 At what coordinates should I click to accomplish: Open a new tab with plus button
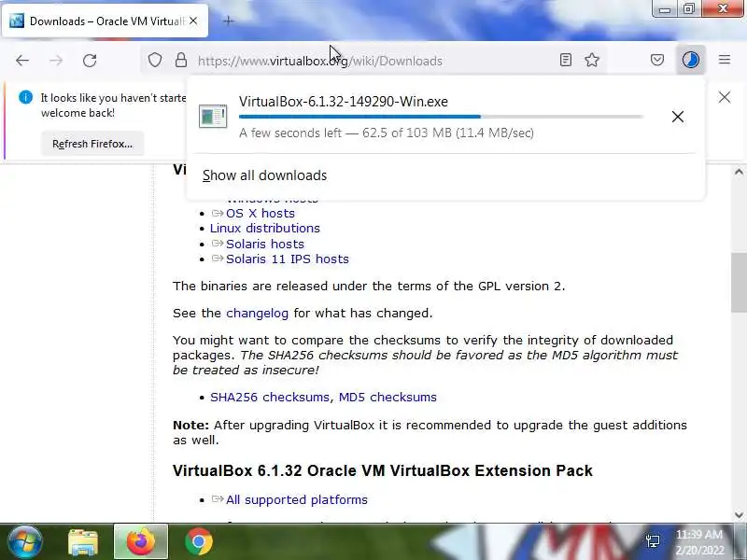click(228, 21)
